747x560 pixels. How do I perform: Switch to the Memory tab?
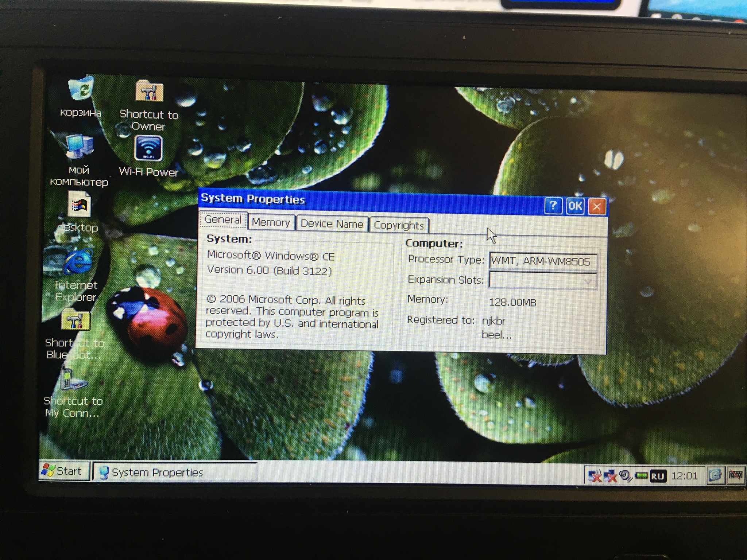coord(271,222)
